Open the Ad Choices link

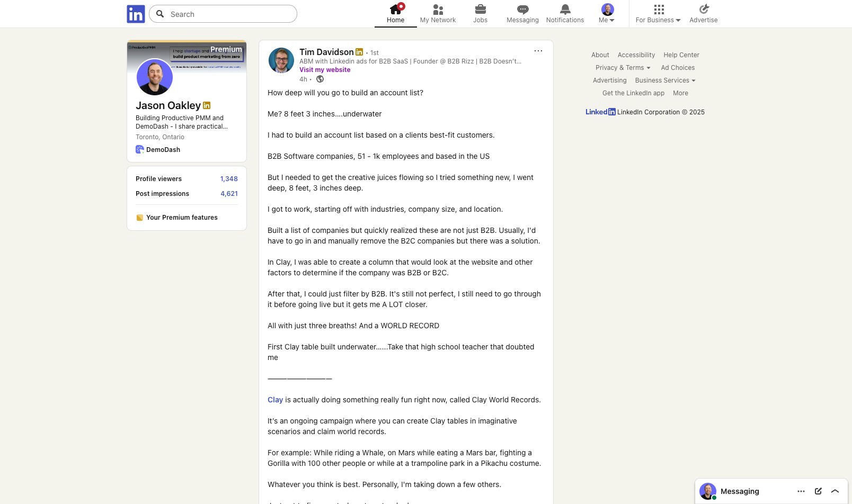pyautogui.click(x=678, y=68)
